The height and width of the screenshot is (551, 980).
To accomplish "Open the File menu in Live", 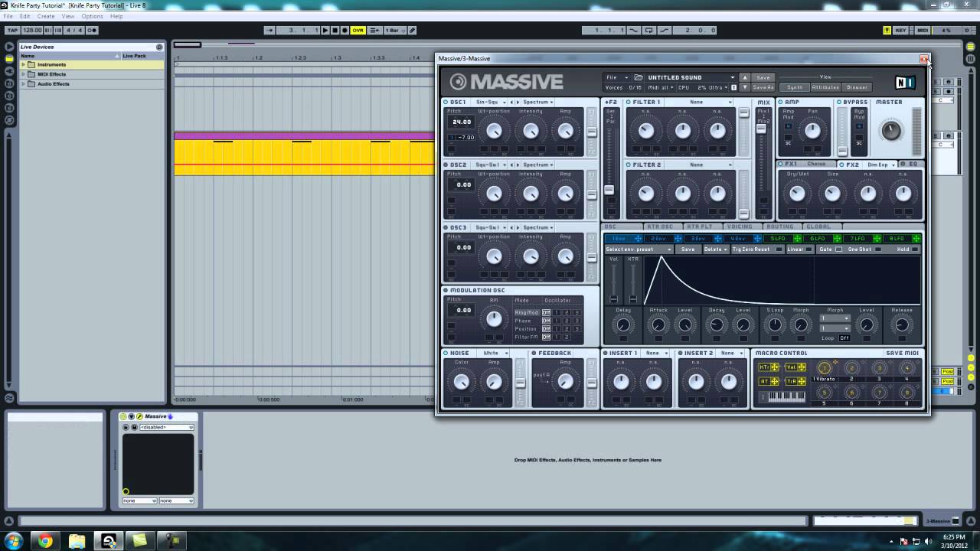I will 8,16.
